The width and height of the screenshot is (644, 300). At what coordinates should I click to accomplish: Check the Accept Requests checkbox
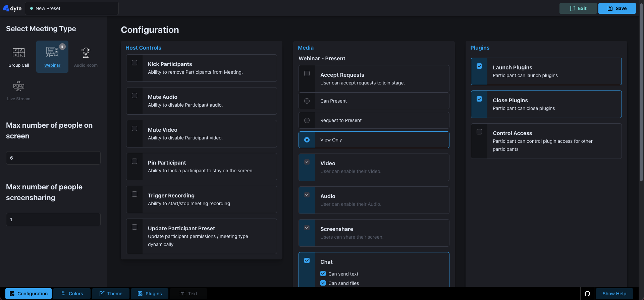307,73
